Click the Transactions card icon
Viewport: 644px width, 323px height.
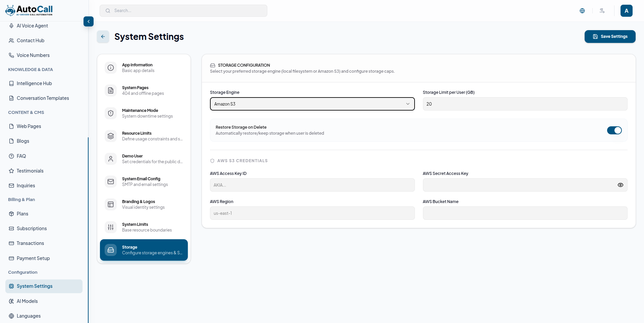coord(11,243)
